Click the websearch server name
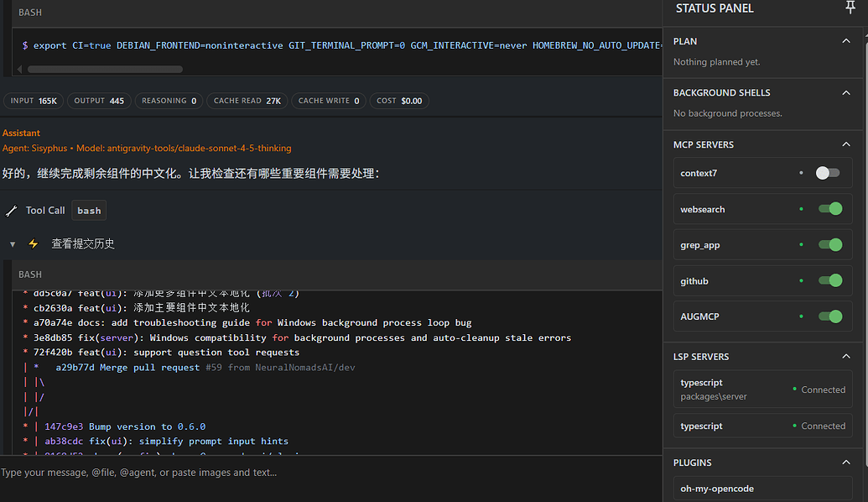The image size is (868, 502). [x=703, y=209]
